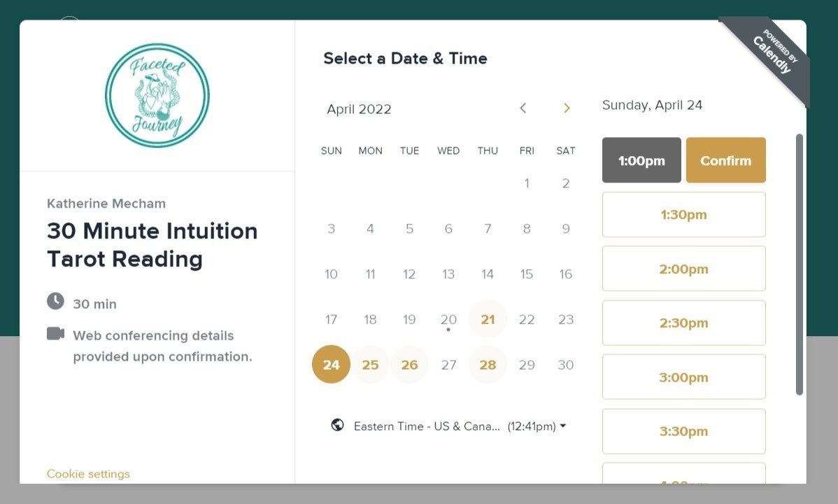Choose April 28 on the calendar
The width and height of the screenshot is (838, 504).
point(488,365)
